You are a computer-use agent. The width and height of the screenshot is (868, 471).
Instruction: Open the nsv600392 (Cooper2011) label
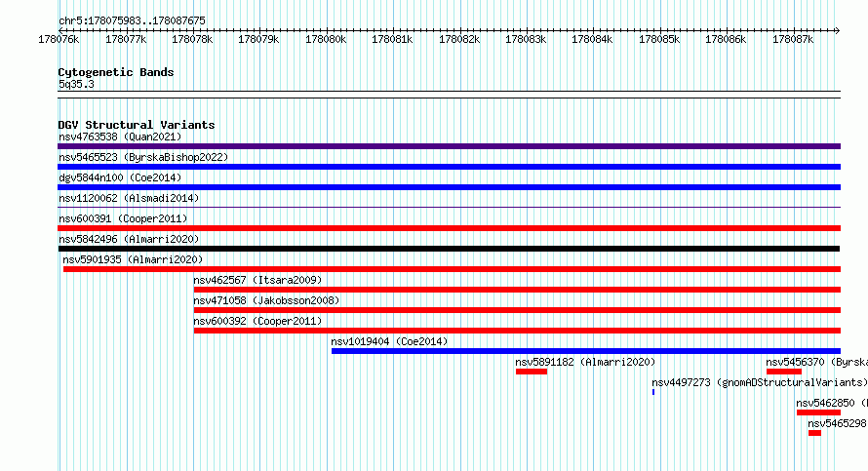click(x=257, y=321)
